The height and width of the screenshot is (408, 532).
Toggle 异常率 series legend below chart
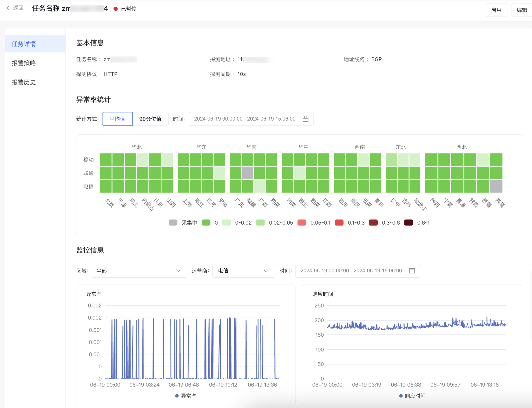(x=186, y=396)
